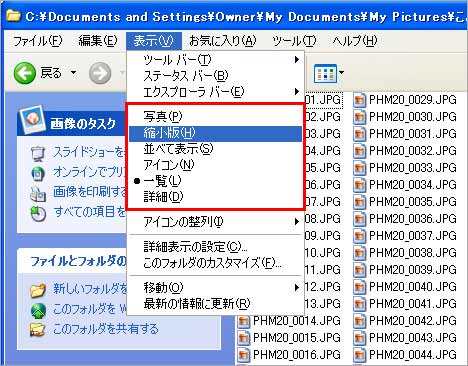This screenshot has width=468, height=366.
Task: Choose このフォルダのカスタマイズ(F)... entry
Action: coord(215,263)
